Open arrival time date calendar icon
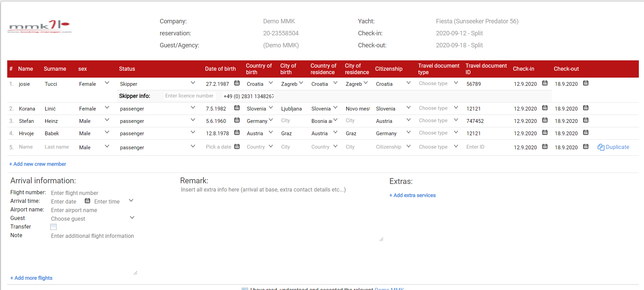This screenshot has width=644, height=290. [87, 201]
